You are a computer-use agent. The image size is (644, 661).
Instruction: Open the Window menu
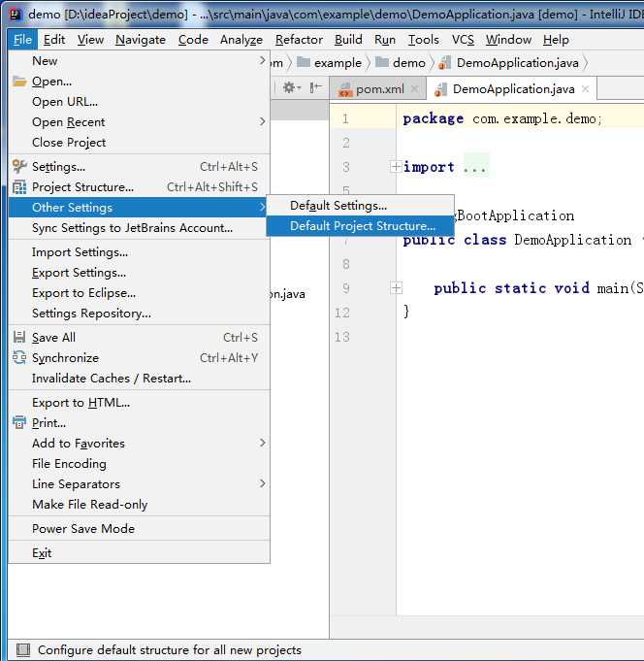point(508,40)
